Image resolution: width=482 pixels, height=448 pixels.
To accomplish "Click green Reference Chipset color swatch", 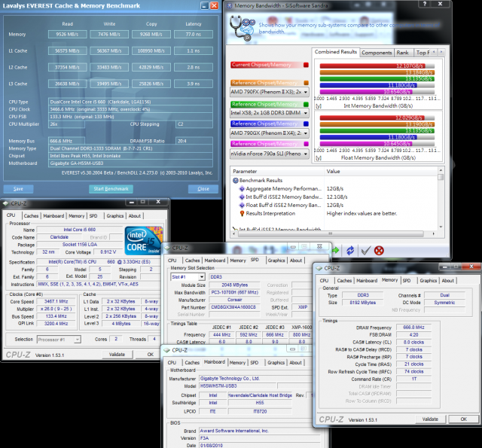I will pos(306,104).
